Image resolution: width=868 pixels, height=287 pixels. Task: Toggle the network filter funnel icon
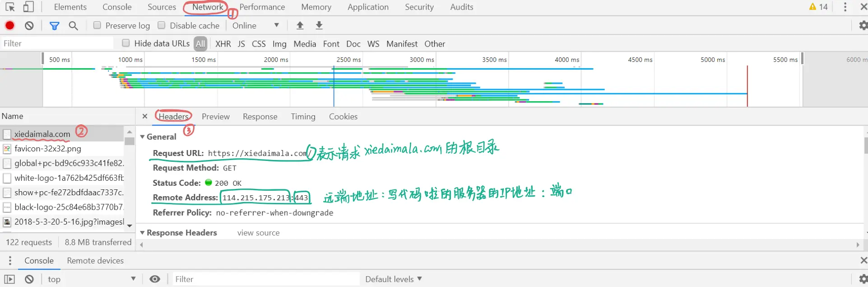55,26
